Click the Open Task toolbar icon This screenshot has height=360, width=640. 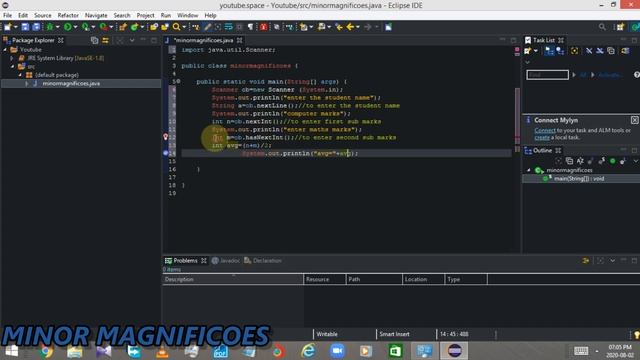[165, 27]
